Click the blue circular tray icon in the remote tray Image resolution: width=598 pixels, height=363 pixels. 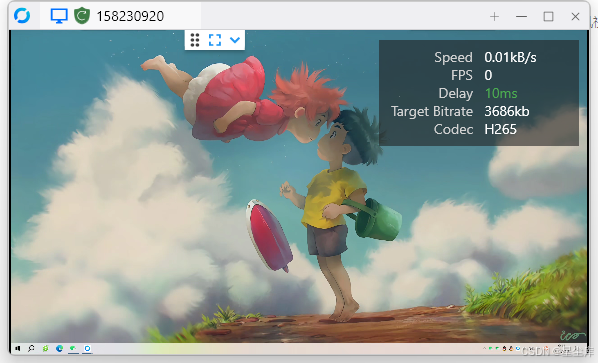click(518, 348)
